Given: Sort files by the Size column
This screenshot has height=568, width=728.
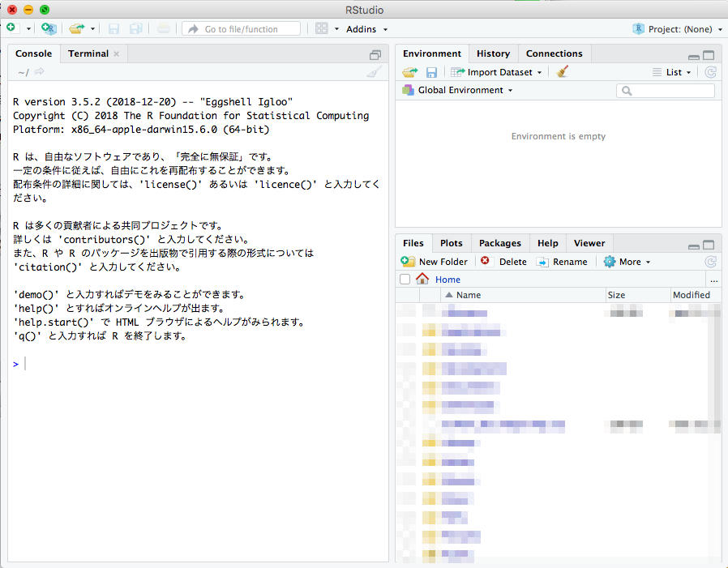Looking at the screenshot, I should (638, 295).
